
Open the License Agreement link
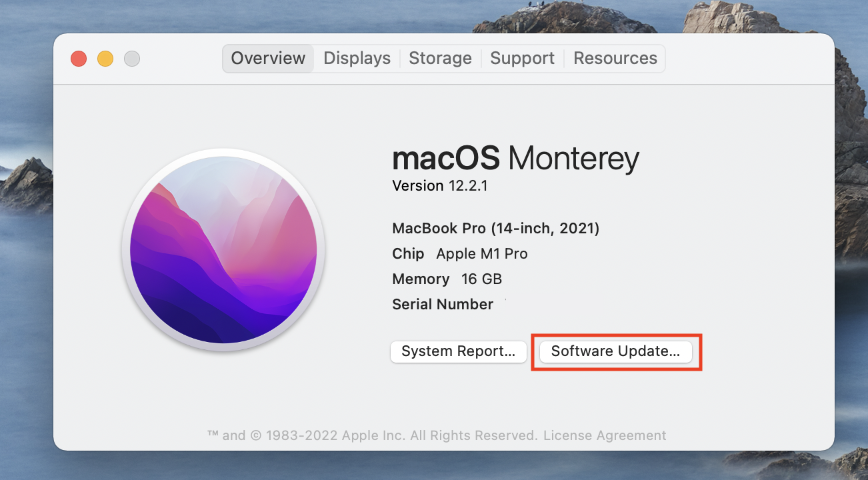605,435
